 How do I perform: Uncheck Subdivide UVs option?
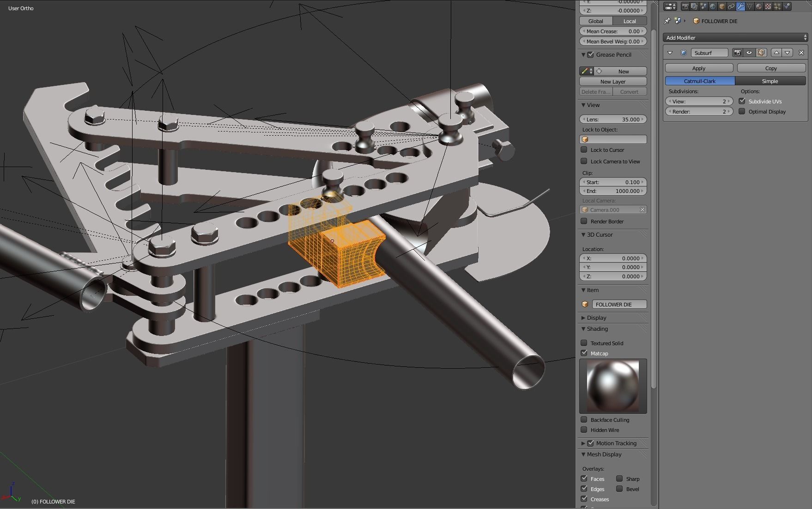tap(742, 101)
